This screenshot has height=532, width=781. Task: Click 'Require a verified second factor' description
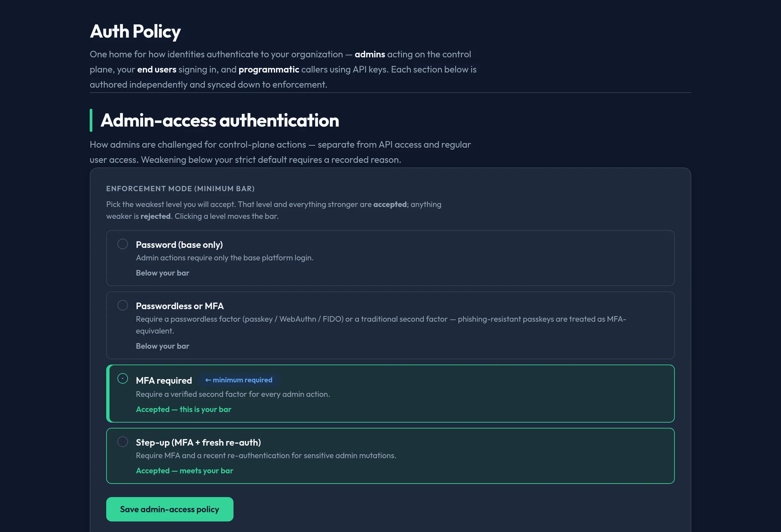(x=233, y=394)
